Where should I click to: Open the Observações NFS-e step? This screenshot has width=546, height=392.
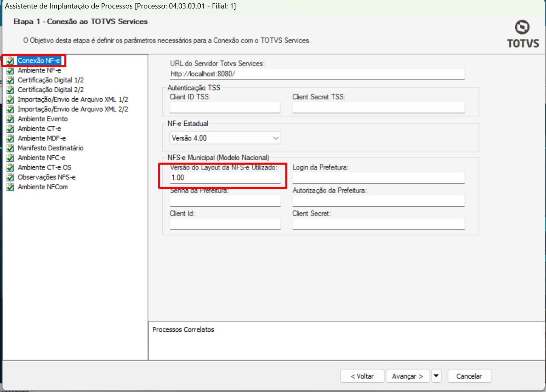tap(47, 177)
